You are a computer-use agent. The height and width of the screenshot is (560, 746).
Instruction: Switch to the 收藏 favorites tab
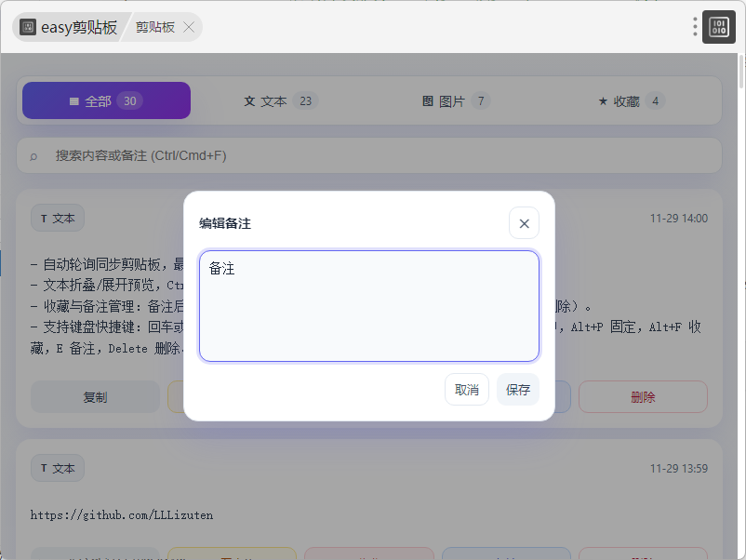tap(630, 100)
